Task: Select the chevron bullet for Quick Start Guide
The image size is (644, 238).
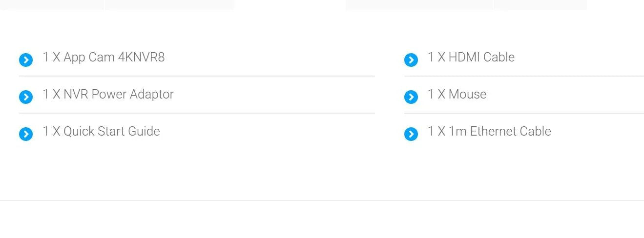Action: pyautogui.click(x=26, y=134)
